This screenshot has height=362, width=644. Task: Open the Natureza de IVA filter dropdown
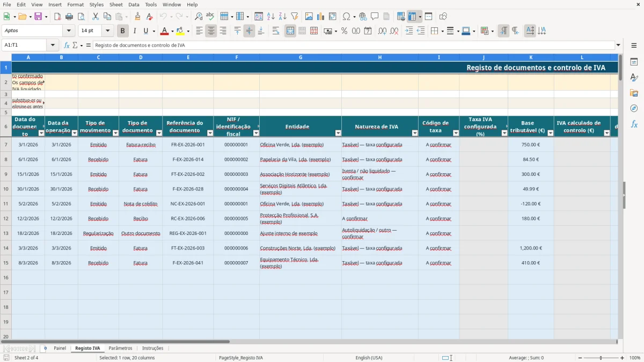pyautogui.click(x=415, y=133)
